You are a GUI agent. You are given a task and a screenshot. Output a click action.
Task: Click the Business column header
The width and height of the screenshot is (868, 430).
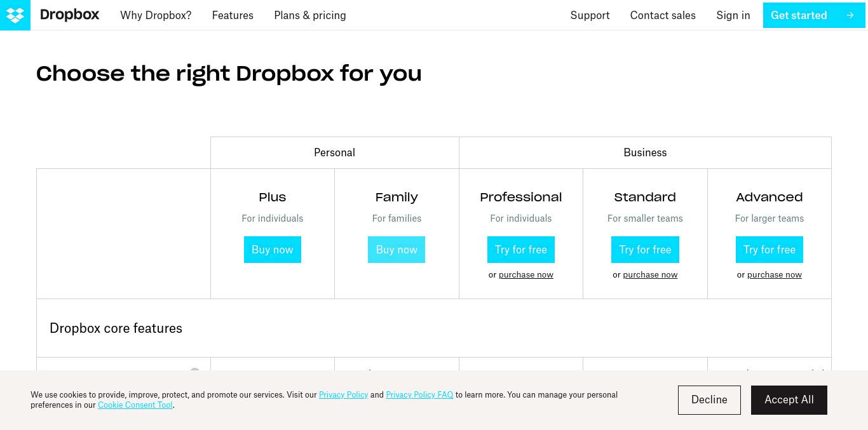click(645, 152)
